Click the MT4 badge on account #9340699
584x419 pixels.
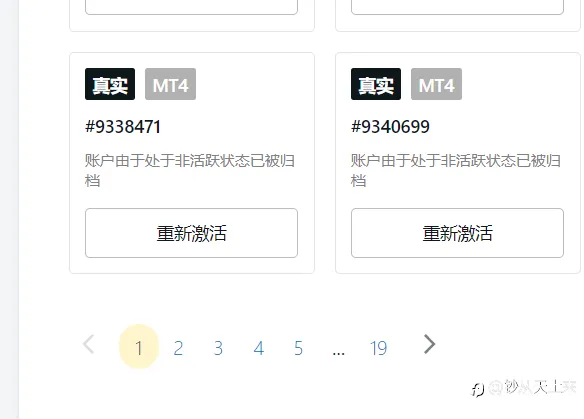click(437, 84)
